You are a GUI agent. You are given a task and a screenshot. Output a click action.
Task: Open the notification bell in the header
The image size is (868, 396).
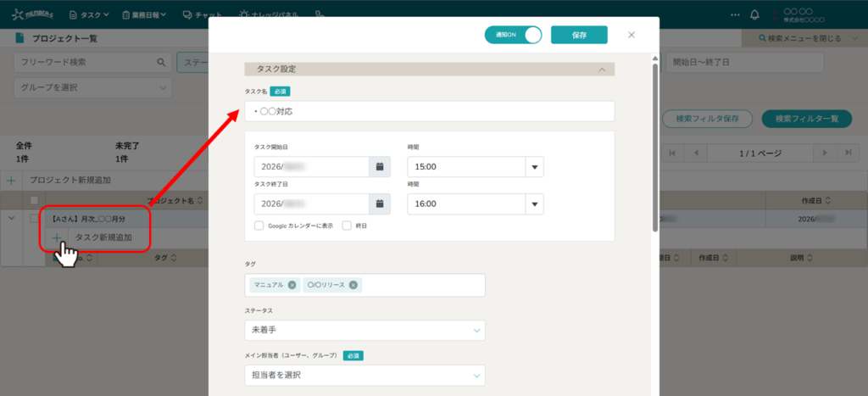pyautogui.click(x=754, y=15)
